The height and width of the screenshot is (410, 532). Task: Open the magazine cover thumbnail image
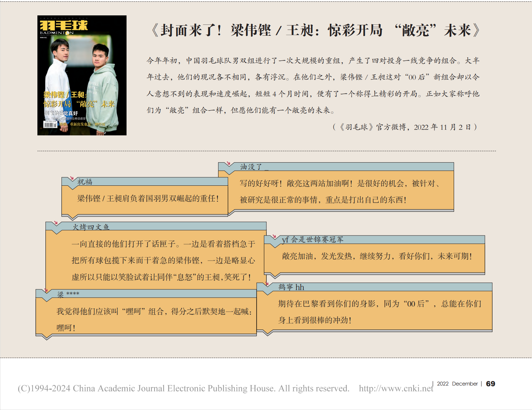82,75
